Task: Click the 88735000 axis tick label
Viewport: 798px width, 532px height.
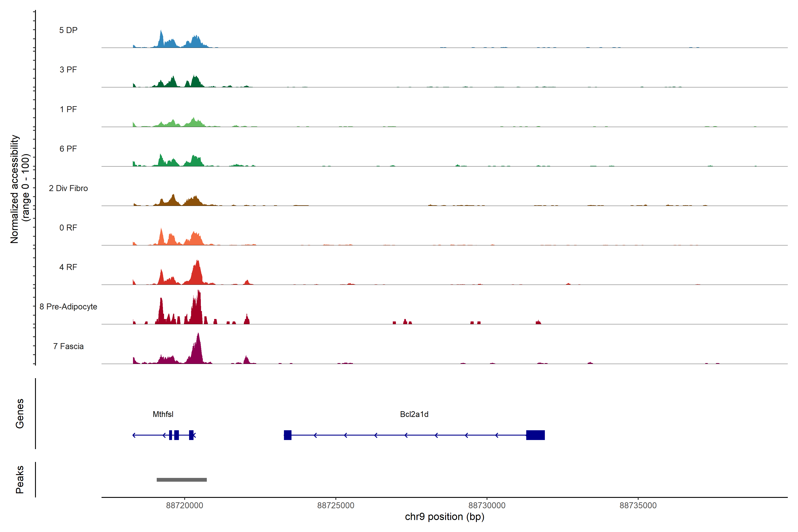Action: [638, 506]
